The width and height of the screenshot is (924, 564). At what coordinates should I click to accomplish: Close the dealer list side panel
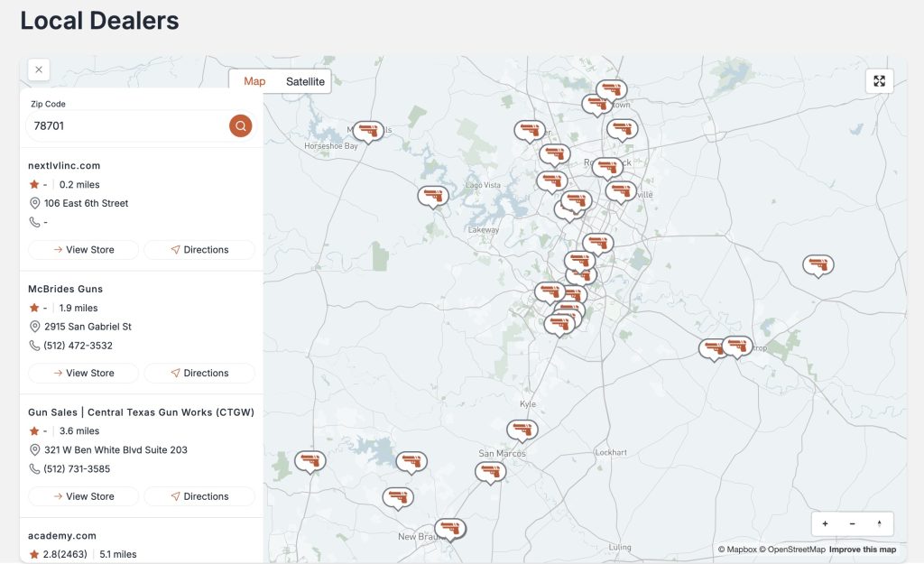39,69
